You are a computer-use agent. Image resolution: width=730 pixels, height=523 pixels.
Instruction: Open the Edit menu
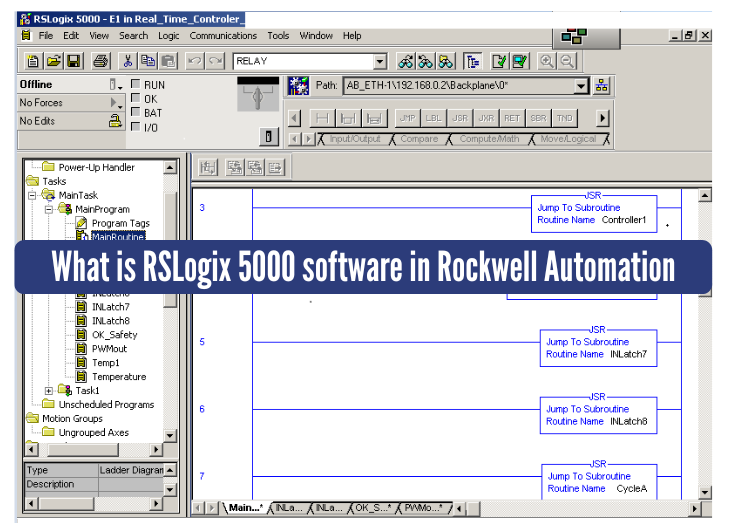(x=71, y=35)
